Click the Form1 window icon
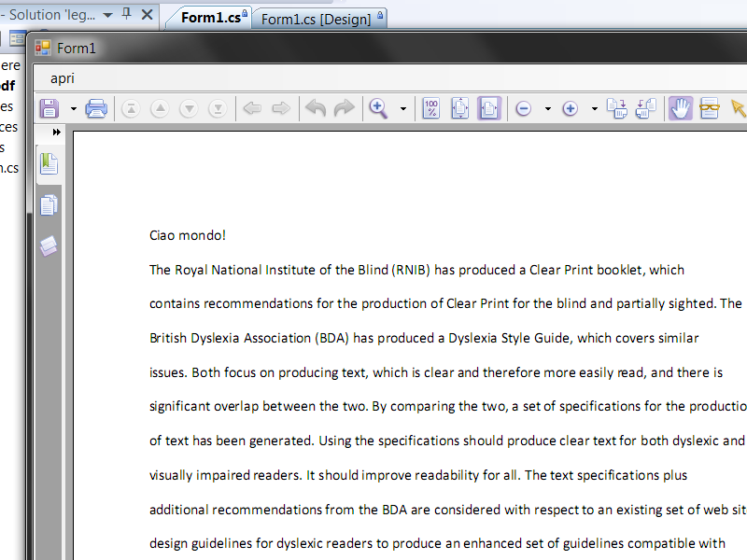The height and width of the screenshot is (560, 747). (x=43, y=48)
